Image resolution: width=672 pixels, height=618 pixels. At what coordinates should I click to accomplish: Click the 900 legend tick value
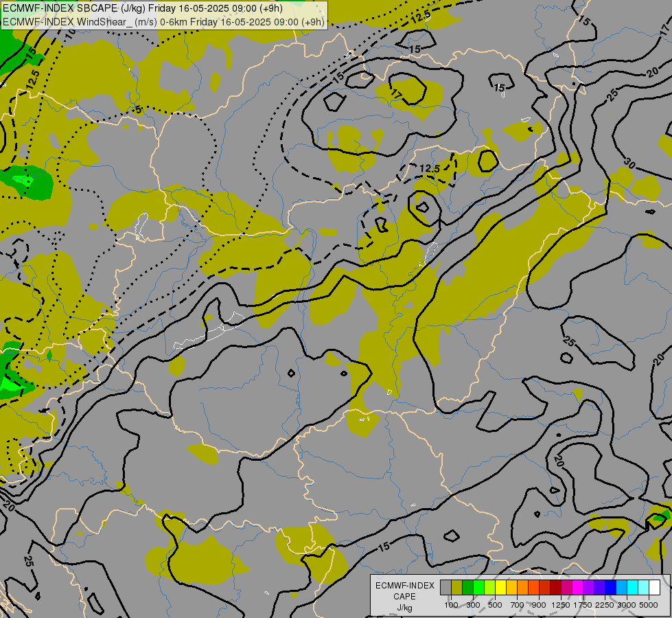[539, 605]
